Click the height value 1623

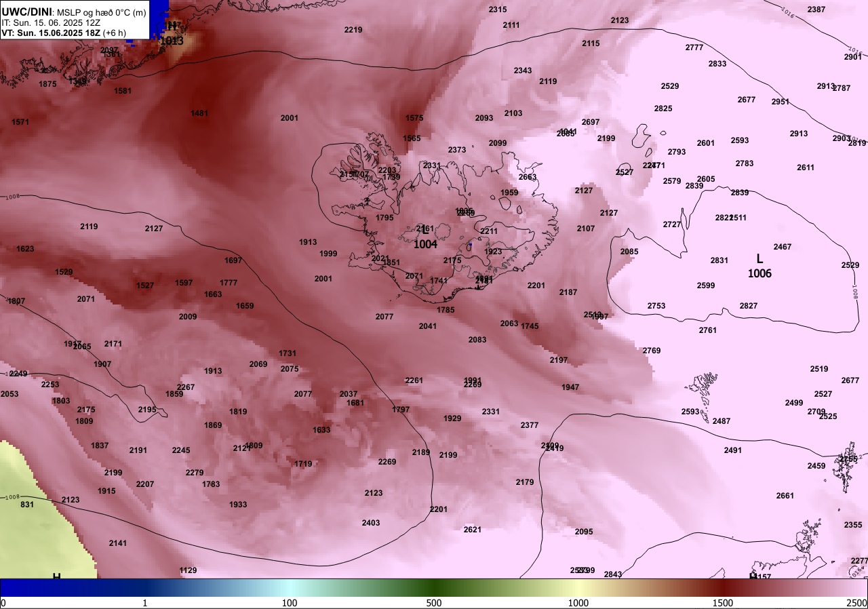(x=25, y=249)
